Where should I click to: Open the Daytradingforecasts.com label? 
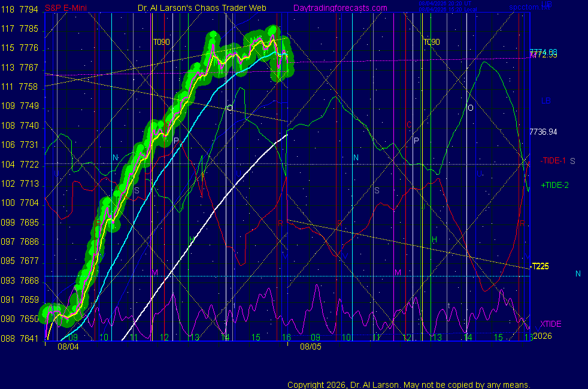(340, 8)
